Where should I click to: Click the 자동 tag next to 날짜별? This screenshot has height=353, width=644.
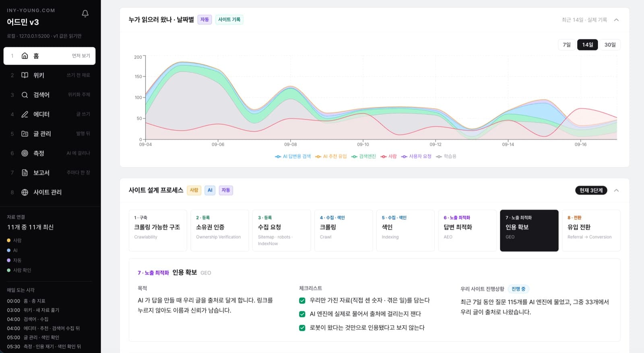(204, 19)
